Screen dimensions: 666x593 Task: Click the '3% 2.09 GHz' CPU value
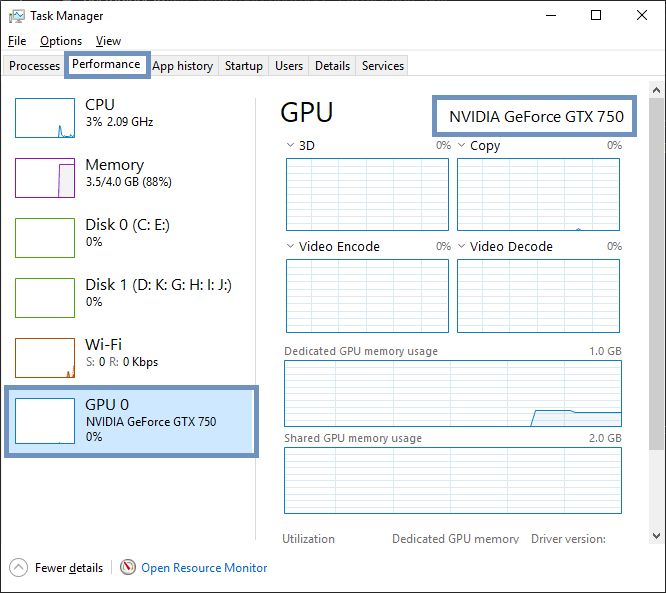(x=119, y=122)
